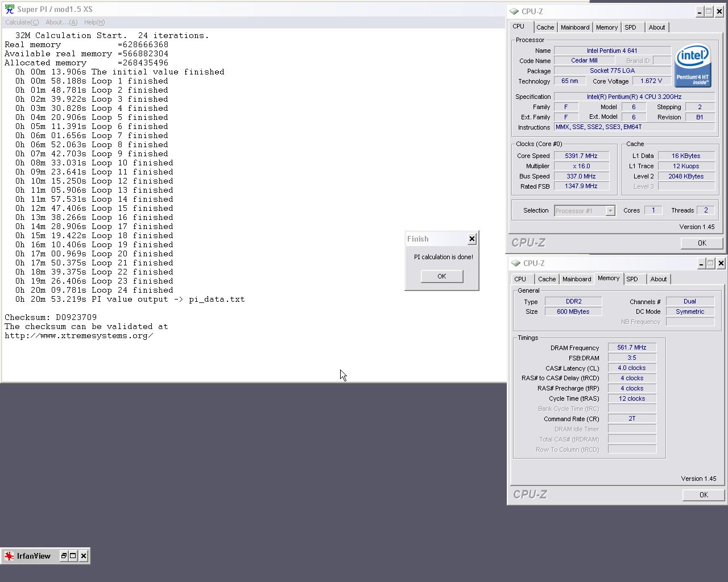Open About tab in lower CPU-Z window
Screen dimensions: 728x582
coord(659,279)
